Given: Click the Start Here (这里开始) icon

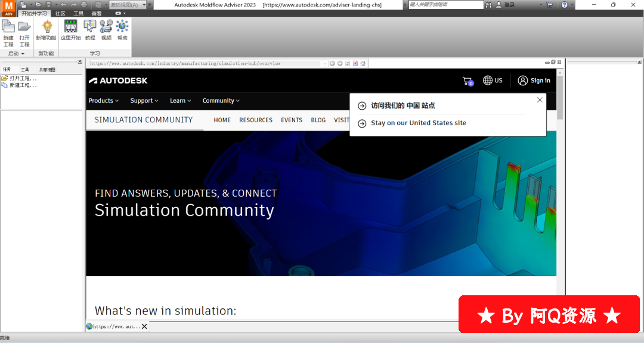Looking at the screenshot, I should click(70, 30).
